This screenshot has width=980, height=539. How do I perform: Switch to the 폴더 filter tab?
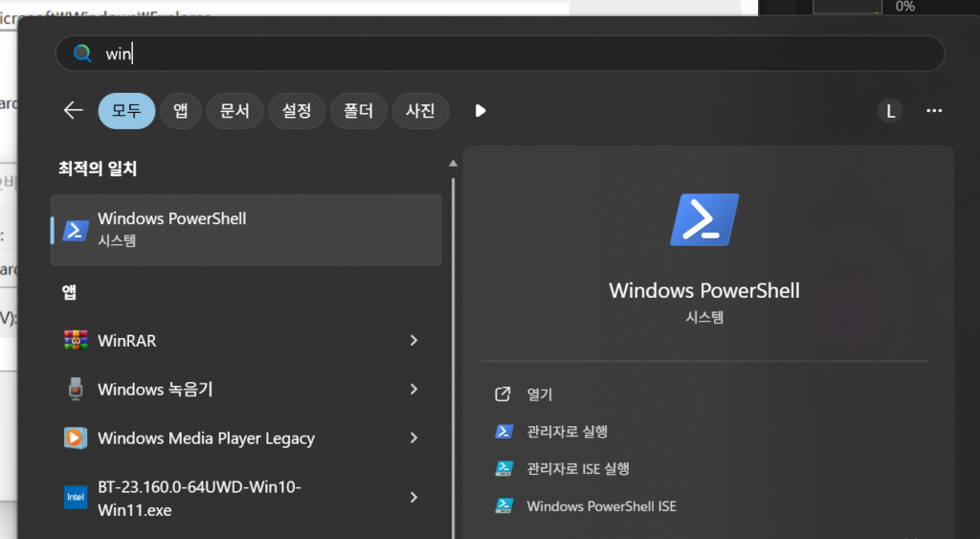pyautogui.click(x=358, y=111)
